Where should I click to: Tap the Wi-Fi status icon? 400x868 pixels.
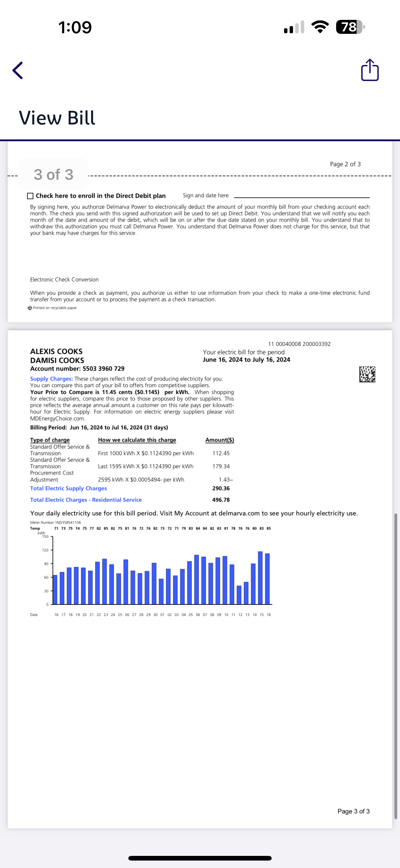(x=320, y=27)
